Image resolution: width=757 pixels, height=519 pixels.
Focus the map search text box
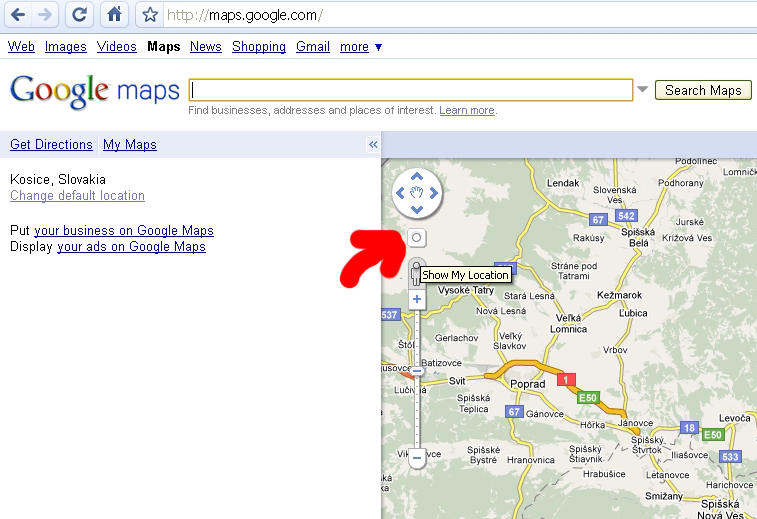[411, 90]
